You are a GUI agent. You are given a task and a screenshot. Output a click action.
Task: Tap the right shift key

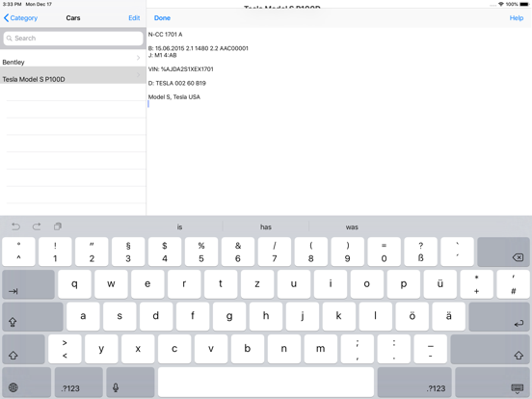tap(490, 349)
